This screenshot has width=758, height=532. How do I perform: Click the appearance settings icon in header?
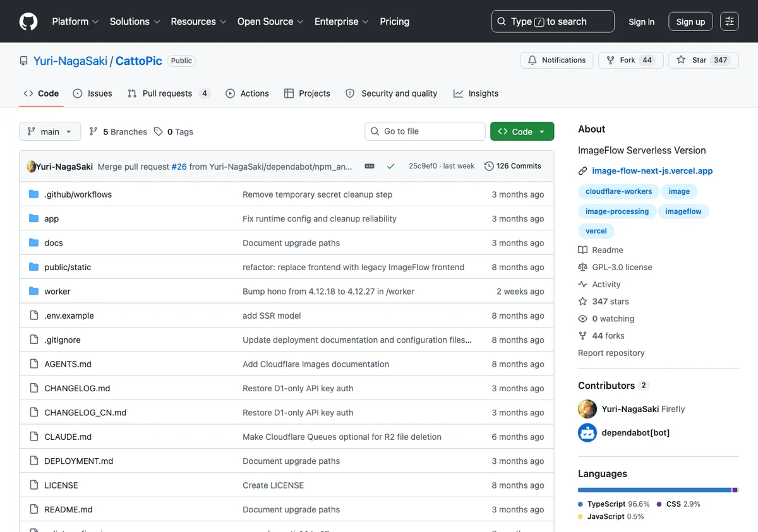730,21
